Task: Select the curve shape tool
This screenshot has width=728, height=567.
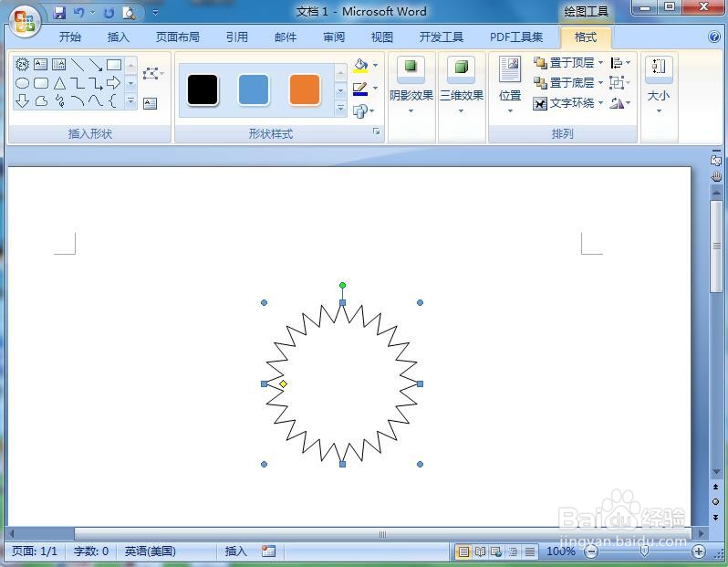Action: pyautogui.click(x=96, y=100)
